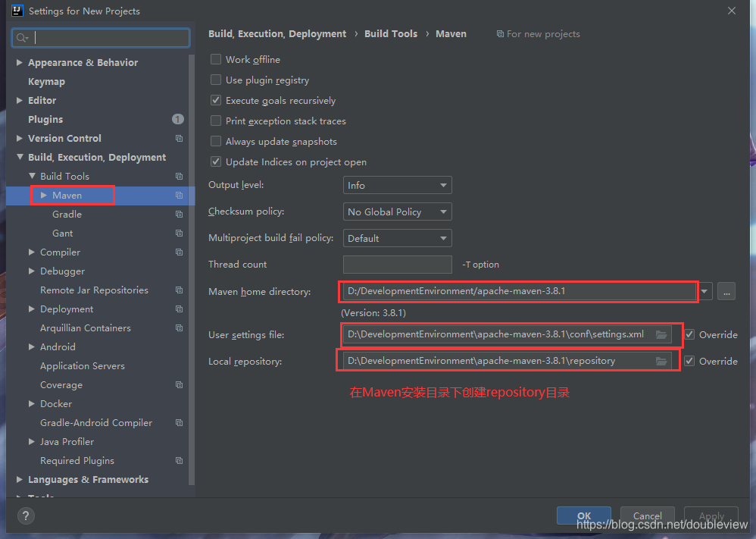Screen dimensions: 756x539
Task: Click the search magnifier icon in settings search
Action: click(22, 38)
